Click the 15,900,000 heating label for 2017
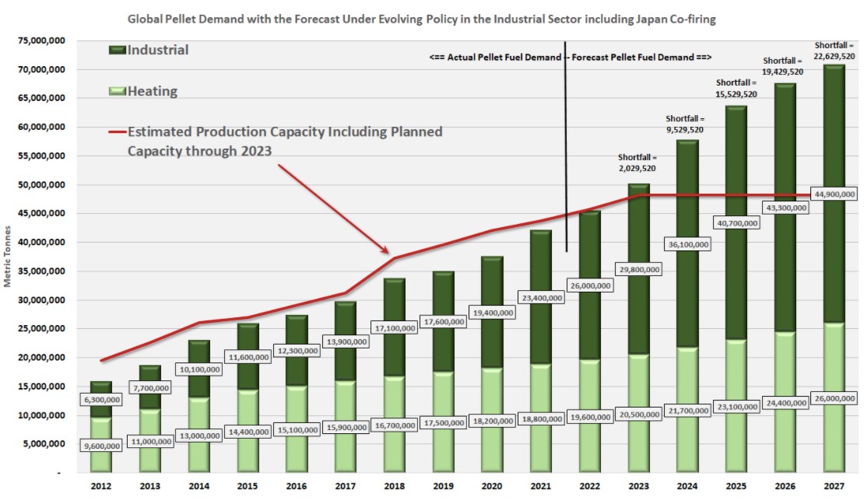This screenshot has height=504, width=864. point(346,428)
